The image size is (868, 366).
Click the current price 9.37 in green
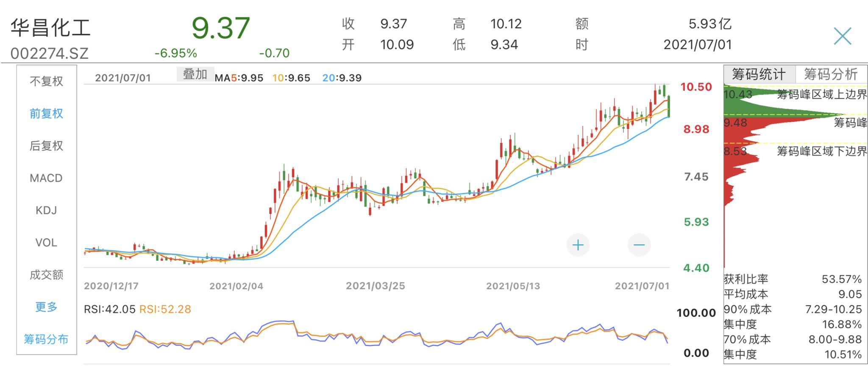[221, 28]
